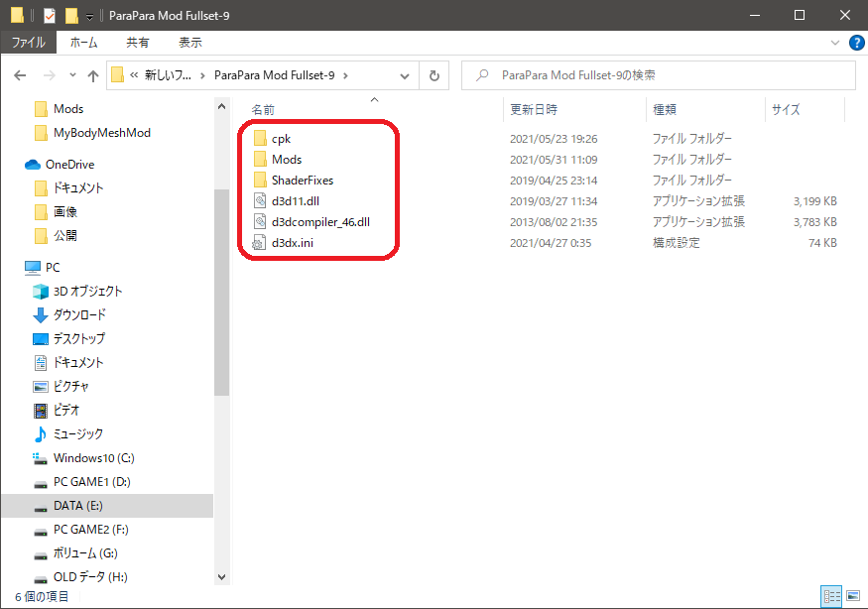Image resolution: width=868 pixels, height=609 pixels.
Task: Select OneDrive in the navigation pane
Action: point(69,165)
